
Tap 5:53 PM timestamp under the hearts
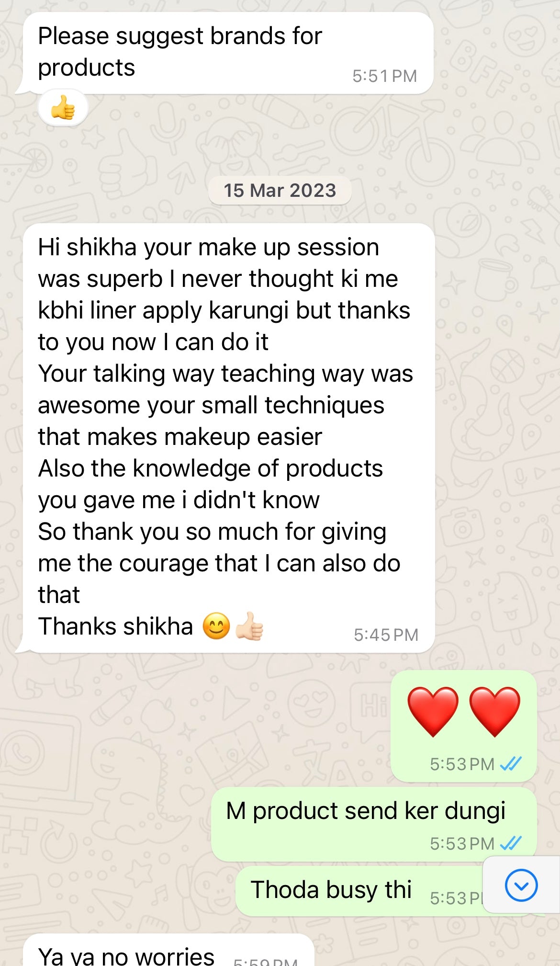[462, 764]
